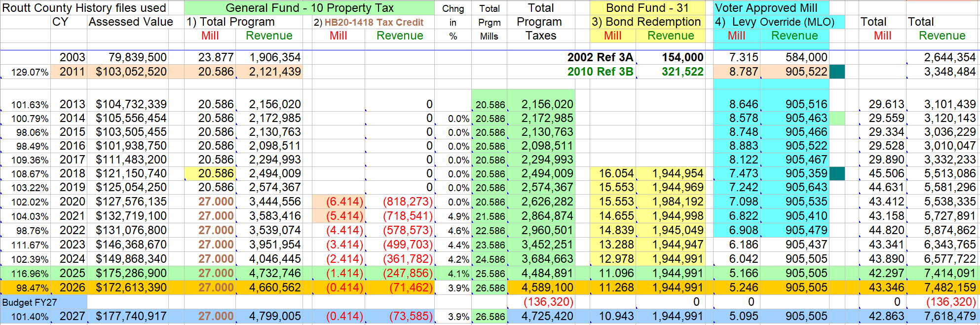This screenshot has height=325, width=980.
Task: Click the 'Voter Approved Mill' header cell
Action: click(771, 8)
